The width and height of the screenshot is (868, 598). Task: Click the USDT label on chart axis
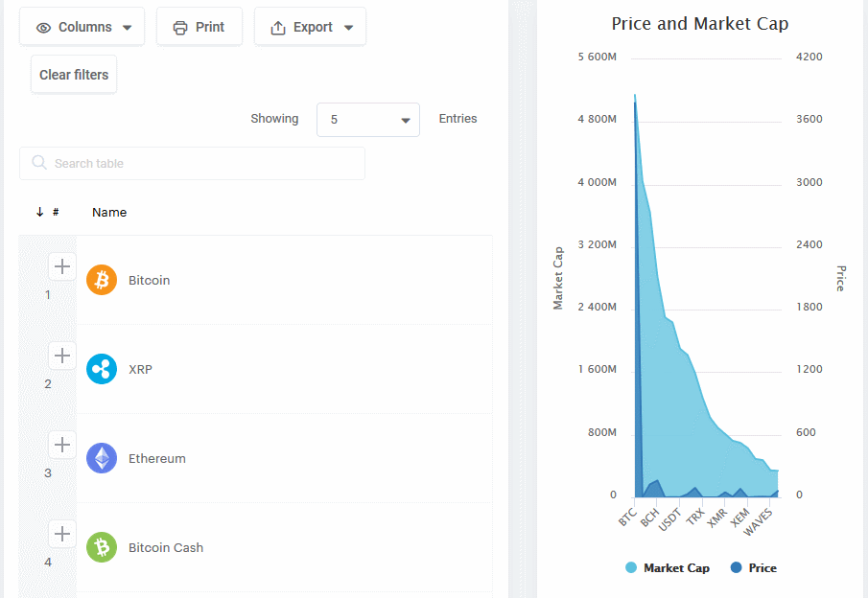669,520
